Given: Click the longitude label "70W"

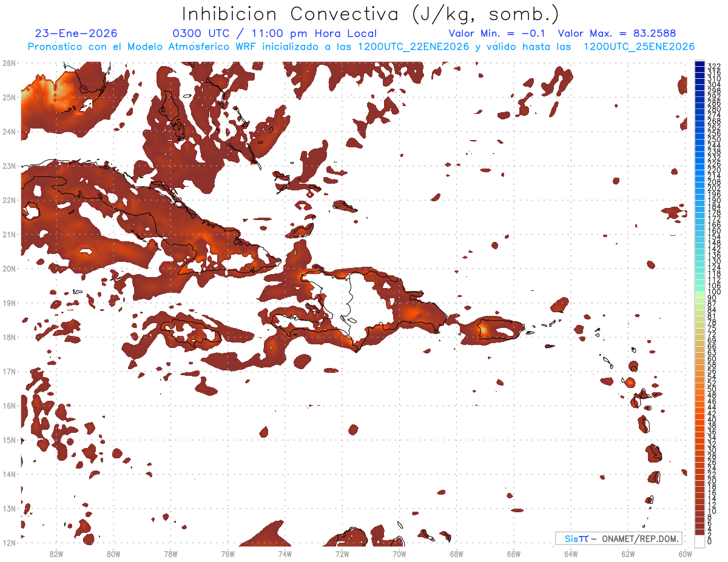Looking at the screenshot, I should [399, 554].
